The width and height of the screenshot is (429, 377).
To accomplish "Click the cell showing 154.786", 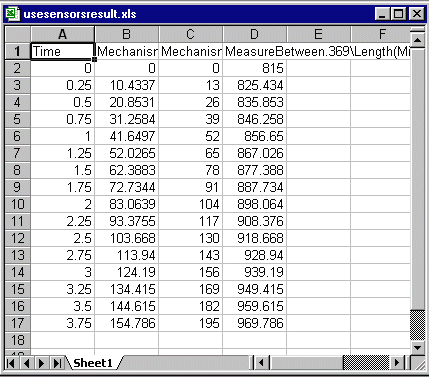I will click(127, 323).
